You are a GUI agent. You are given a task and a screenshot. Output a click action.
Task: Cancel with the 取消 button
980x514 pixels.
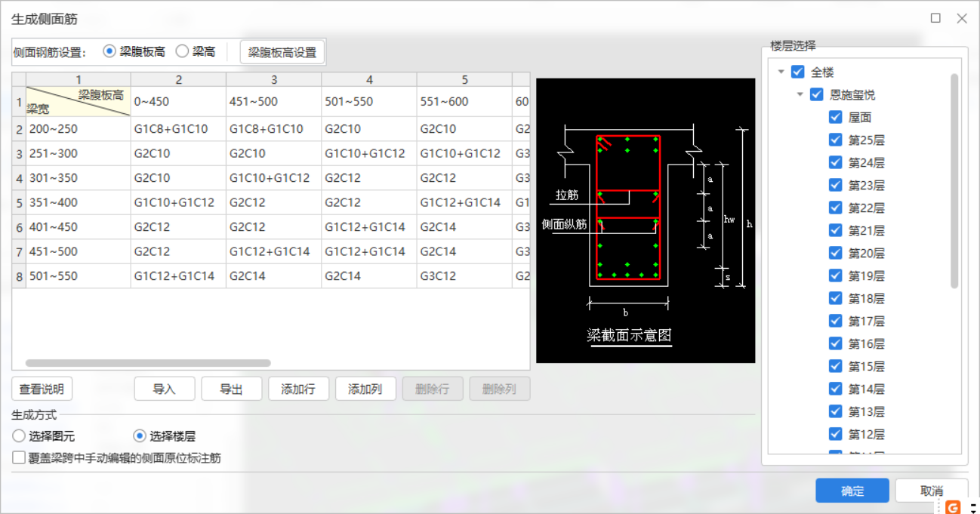point(932,491)
